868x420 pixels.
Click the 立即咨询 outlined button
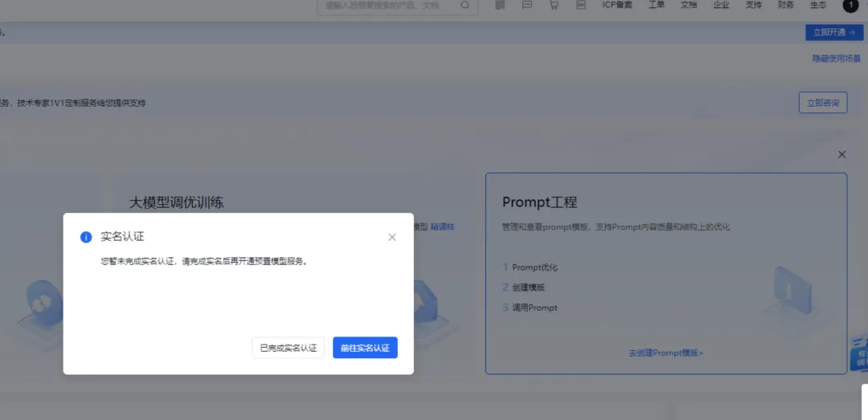tap(823, 102)
